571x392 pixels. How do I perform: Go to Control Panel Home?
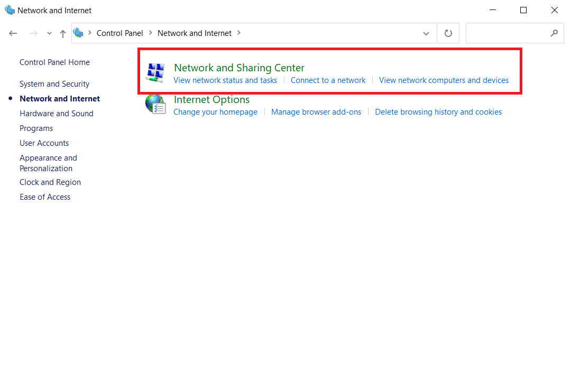[54, 62]
